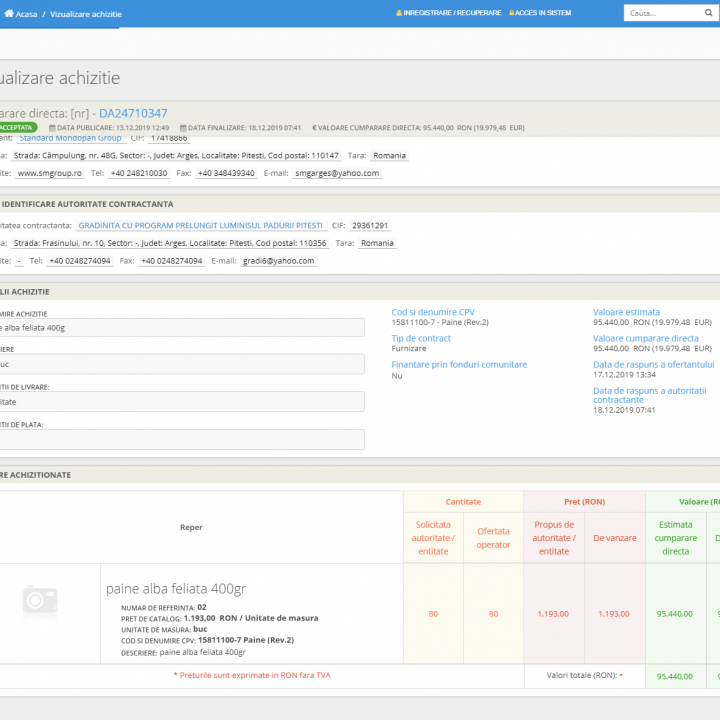Screen dimensions: 720x720
Task: Click the Tip de contract label
Action: point(421,338)
